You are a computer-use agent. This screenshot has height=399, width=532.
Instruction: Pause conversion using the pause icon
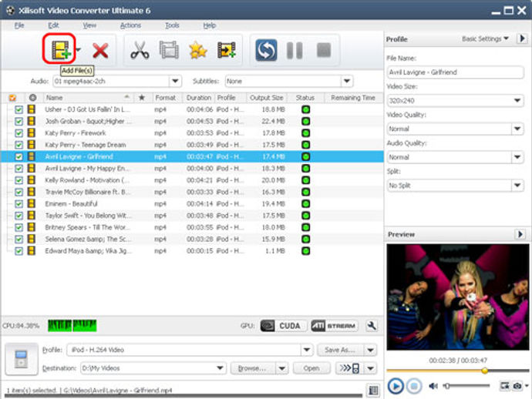(295, 51)
